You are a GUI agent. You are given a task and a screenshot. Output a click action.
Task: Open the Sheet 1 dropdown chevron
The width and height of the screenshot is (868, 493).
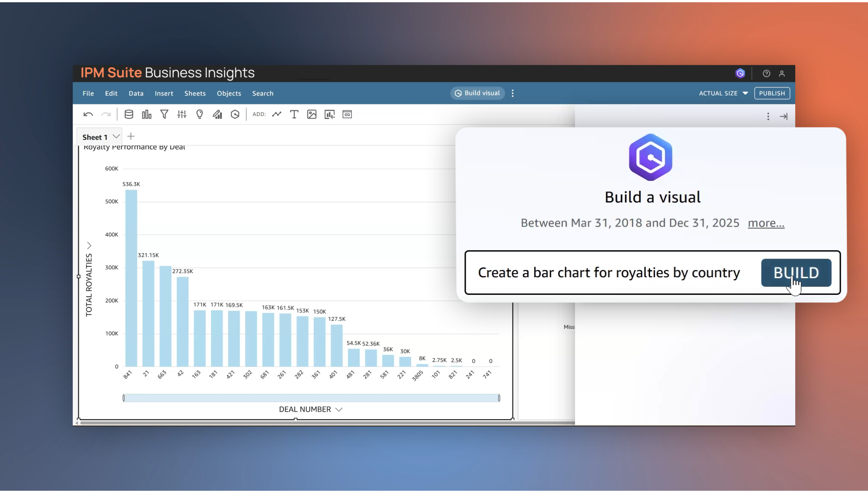pyautogui.click(x=116, y=136)
